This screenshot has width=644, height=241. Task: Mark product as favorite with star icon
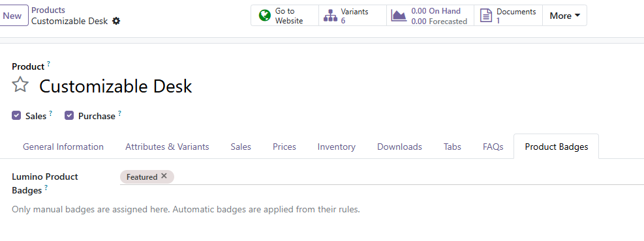coord(20,85)
